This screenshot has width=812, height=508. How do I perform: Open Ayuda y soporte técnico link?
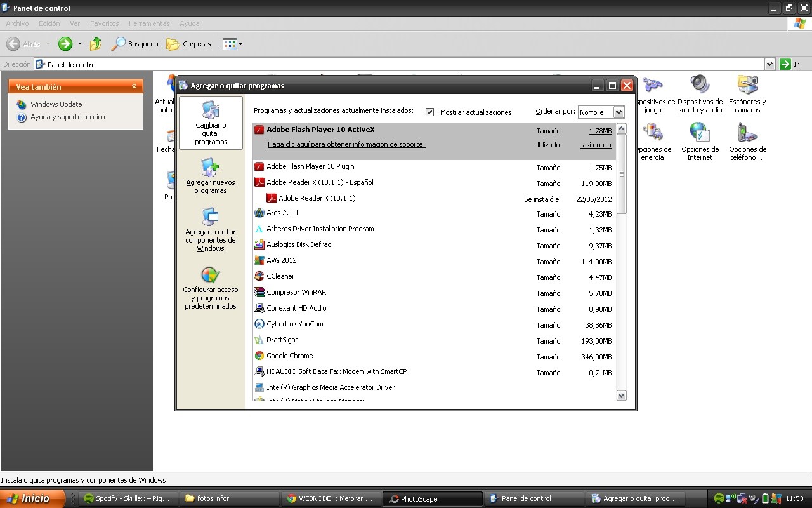pos(68,117)
